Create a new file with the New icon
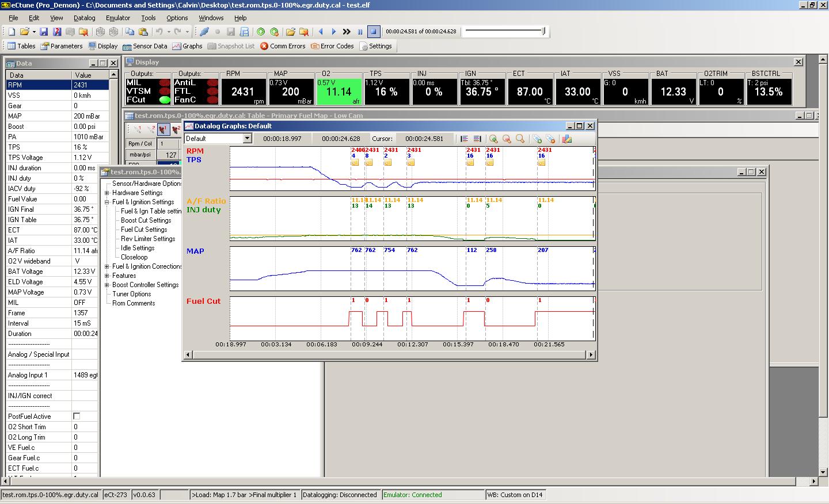The image size is (829, 504). click(x=12, y=32)
